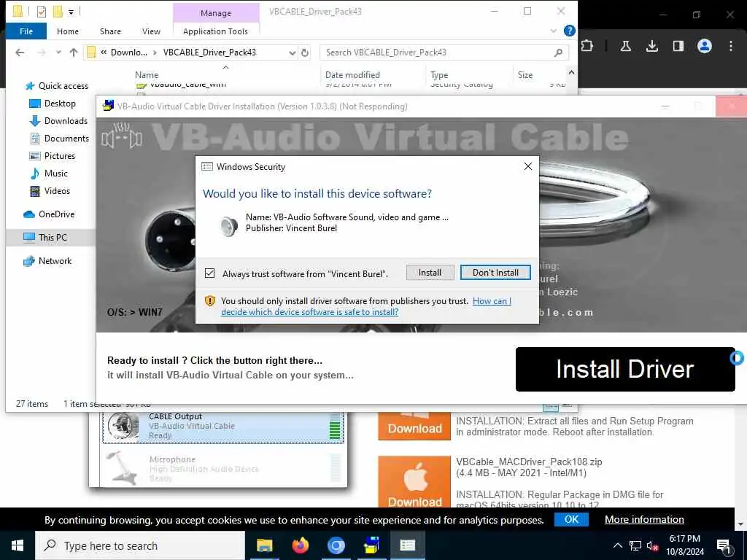Click the taskbar search box

tap(140, 545)
